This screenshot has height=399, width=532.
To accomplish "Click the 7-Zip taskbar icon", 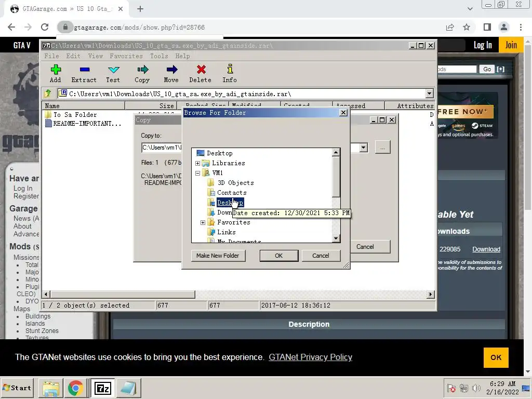I will click(102, 388).
